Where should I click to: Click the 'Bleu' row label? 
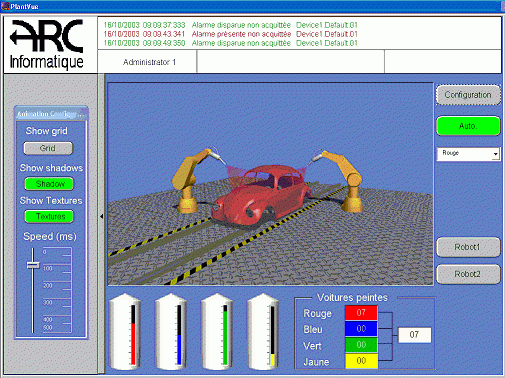click(313, 329)
